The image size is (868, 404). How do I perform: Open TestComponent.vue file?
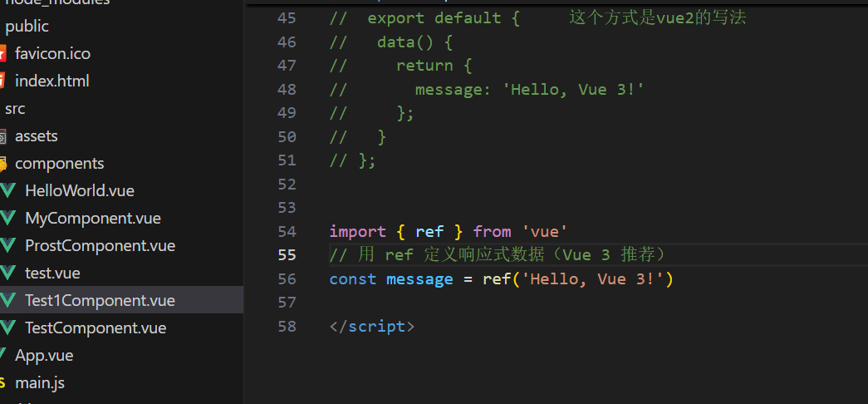pyautogui.click(x=96, y=328)
